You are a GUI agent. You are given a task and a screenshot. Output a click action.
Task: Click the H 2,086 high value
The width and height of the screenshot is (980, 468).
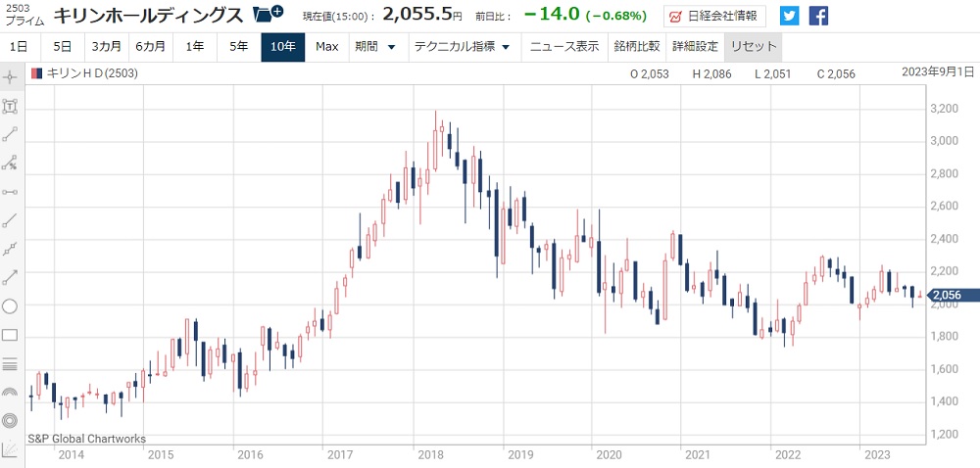point(711,74)
